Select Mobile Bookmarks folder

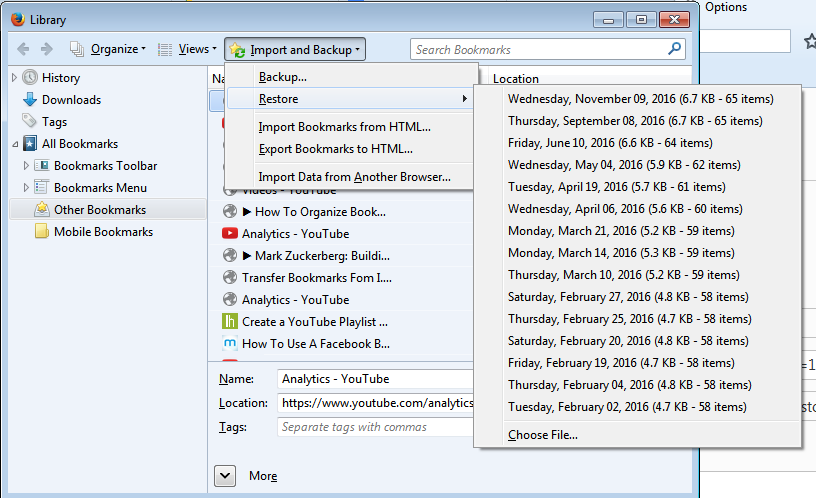pyautogui.click(x=103, y=232)
